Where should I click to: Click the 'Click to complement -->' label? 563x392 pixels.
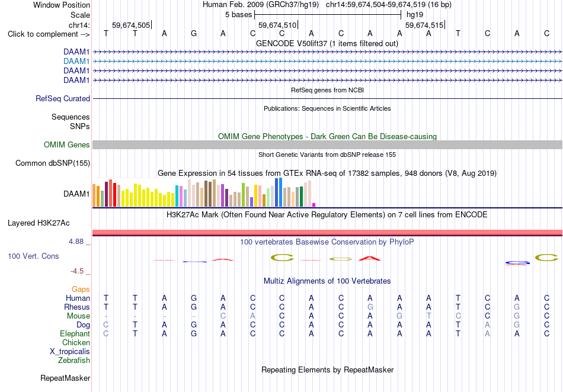point(49,34)
